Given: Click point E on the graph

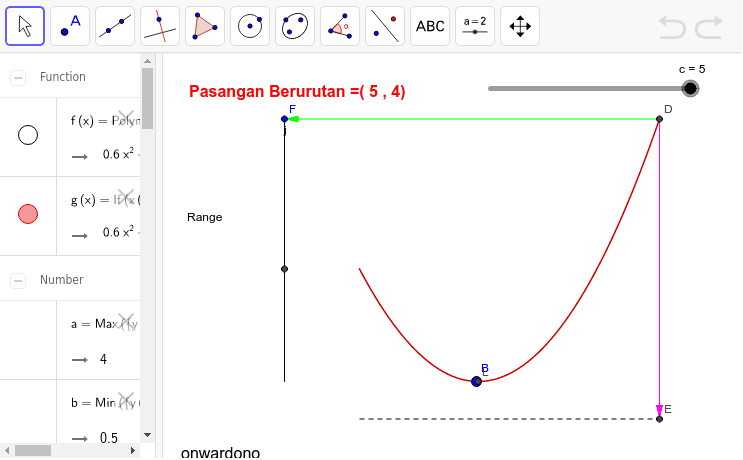Looking at the screenshot, I should point(659,419).
